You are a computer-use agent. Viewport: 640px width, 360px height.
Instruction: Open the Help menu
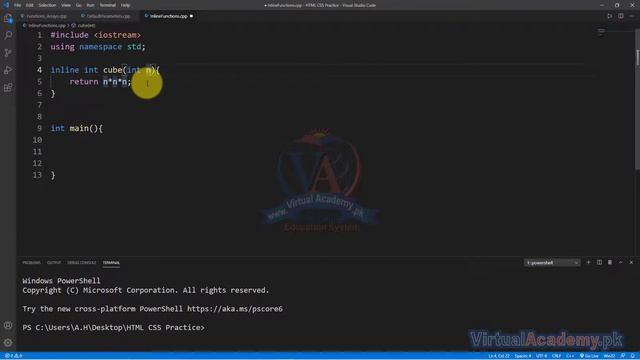click(125, 5)
